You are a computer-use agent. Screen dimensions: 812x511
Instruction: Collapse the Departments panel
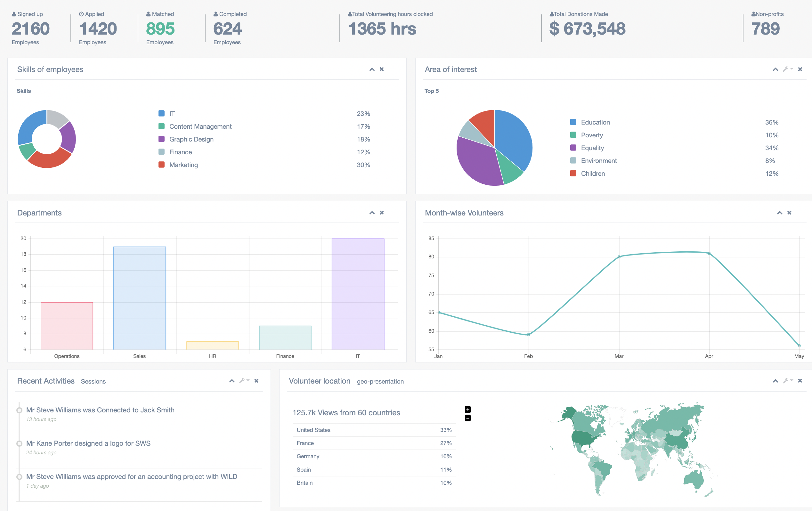point(372,213)
